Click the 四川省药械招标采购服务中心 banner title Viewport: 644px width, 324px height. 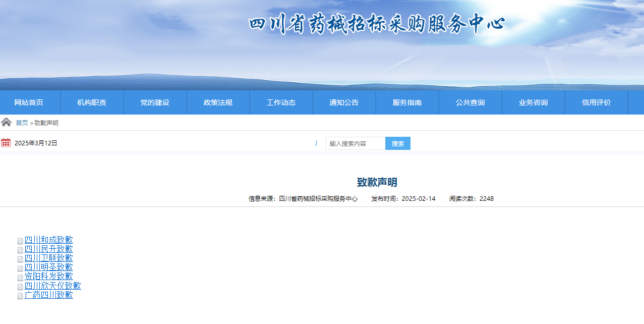(377, 24)
